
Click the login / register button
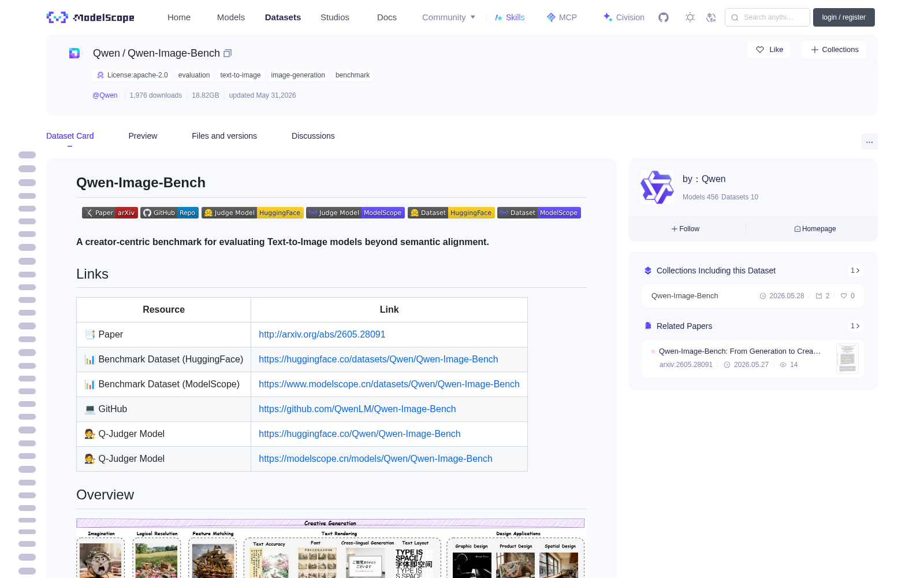[844, 17]
